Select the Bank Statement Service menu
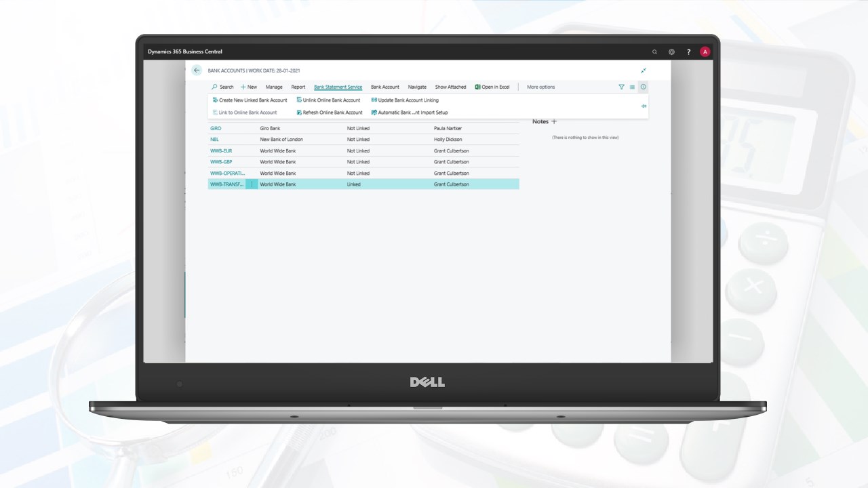 click(x=338, y=87)
